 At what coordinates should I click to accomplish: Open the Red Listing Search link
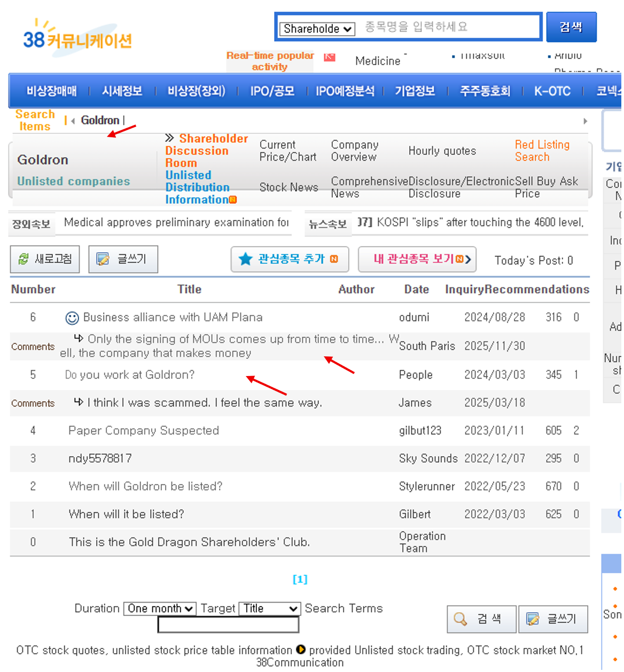pos(542,151)
